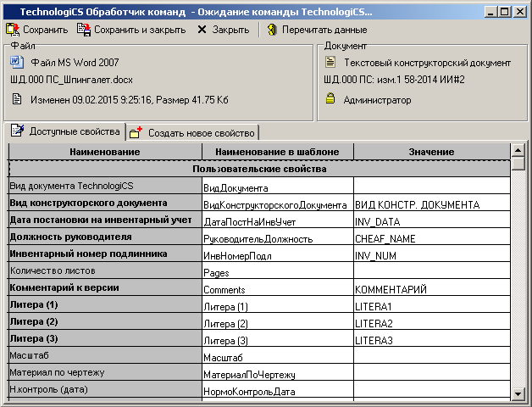Click the Сохранить save icon

13,30
